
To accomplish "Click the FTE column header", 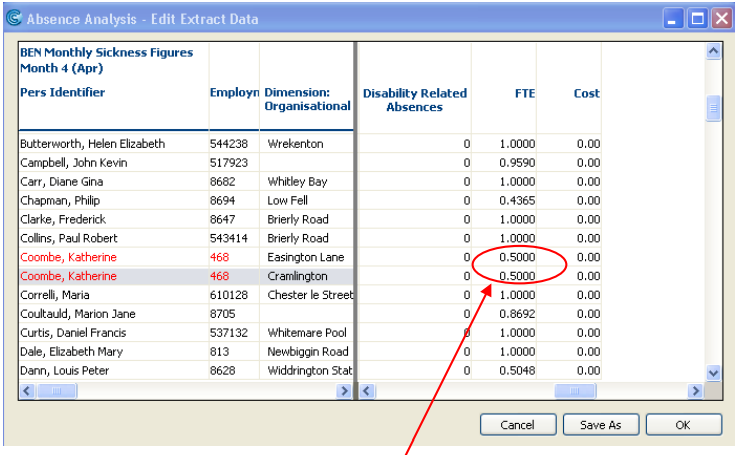I will click(524, 93).
